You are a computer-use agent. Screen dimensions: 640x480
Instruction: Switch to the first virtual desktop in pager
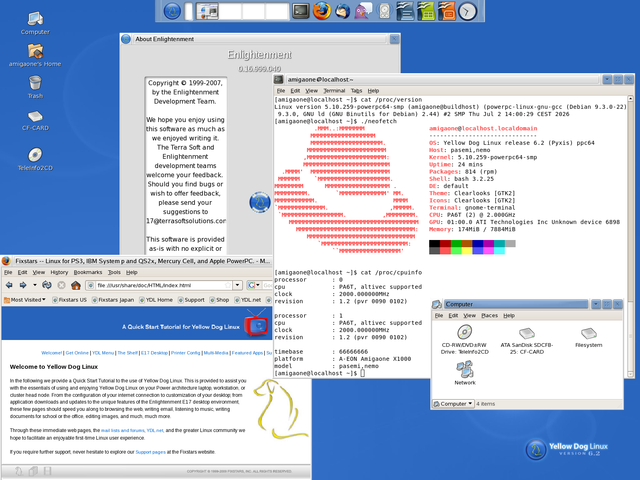207,11
